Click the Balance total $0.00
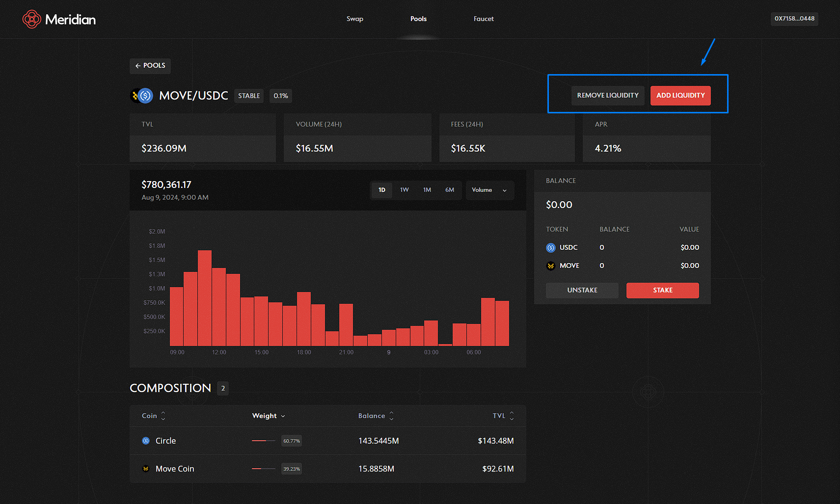Viewport: 840px width, 504px height. coord(559,205)
